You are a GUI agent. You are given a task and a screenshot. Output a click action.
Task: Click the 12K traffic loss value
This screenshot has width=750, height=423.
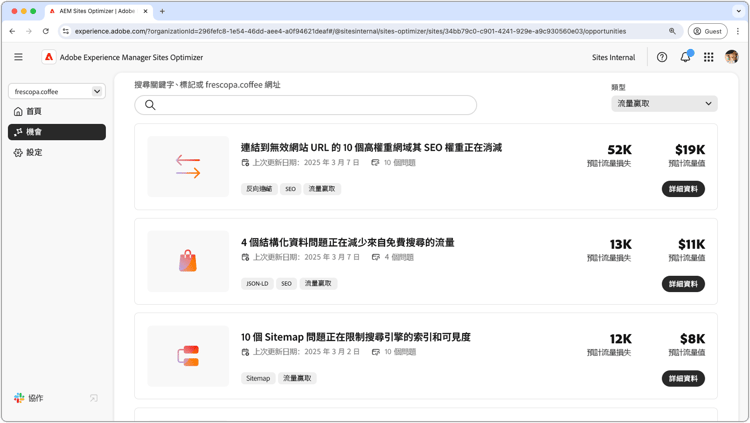point(620,339)
